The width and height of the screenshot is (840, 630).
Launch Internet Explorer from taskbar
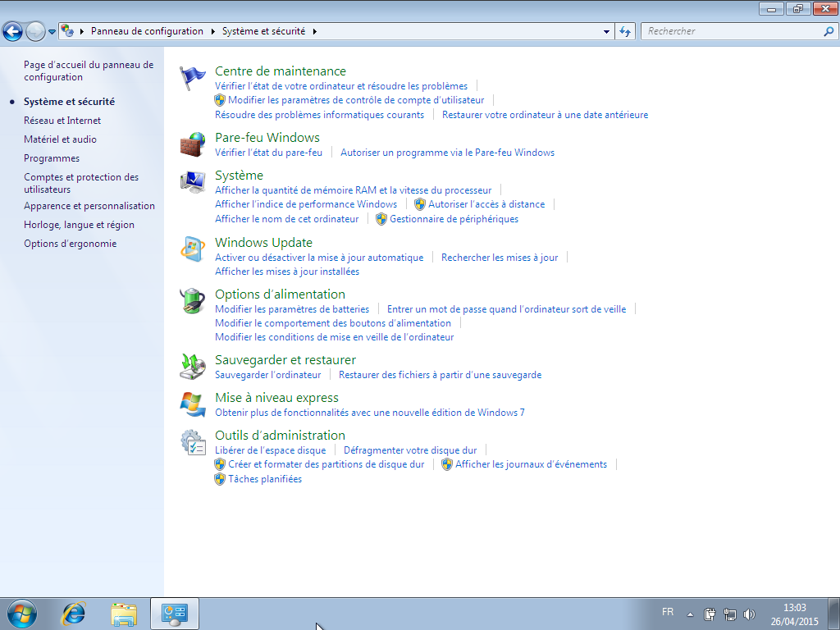coord(73,614)
